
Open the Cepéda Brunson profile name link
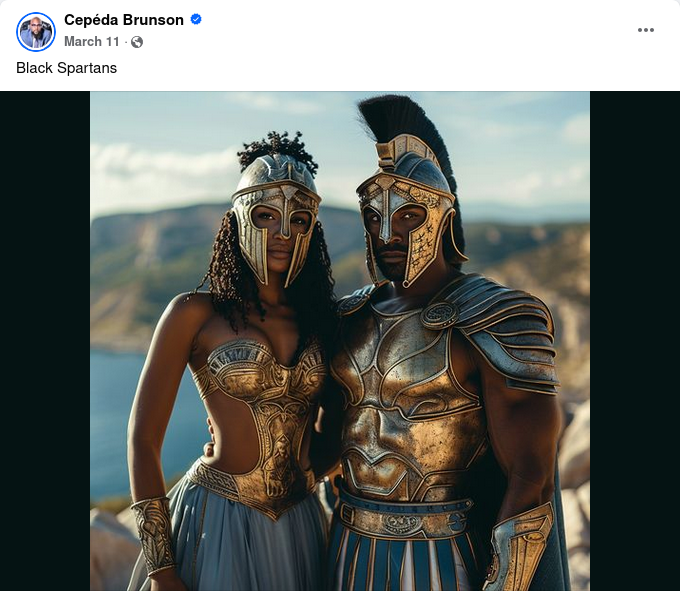pos(124,20)
